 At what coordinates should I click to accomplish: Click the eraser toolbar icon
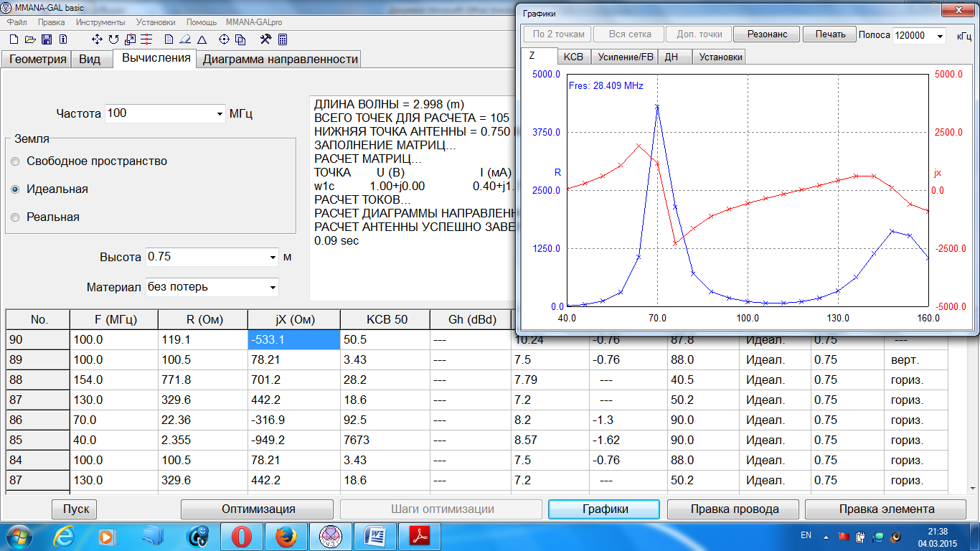click(x=185, y=39)
